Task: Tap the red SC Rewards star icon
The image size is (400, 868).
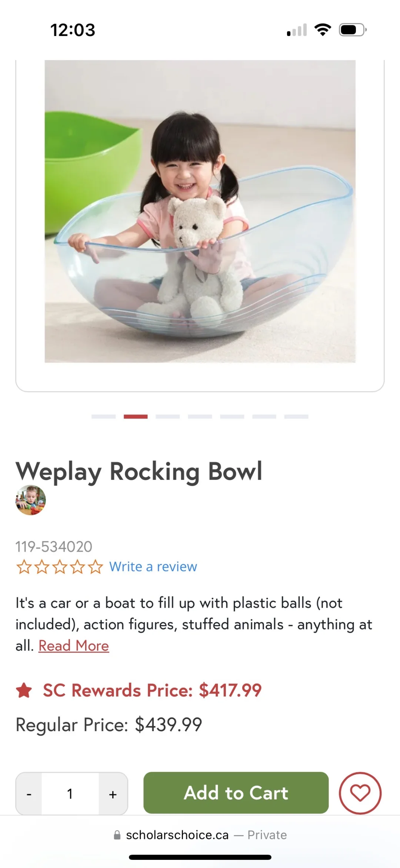Action: point(24,690)
